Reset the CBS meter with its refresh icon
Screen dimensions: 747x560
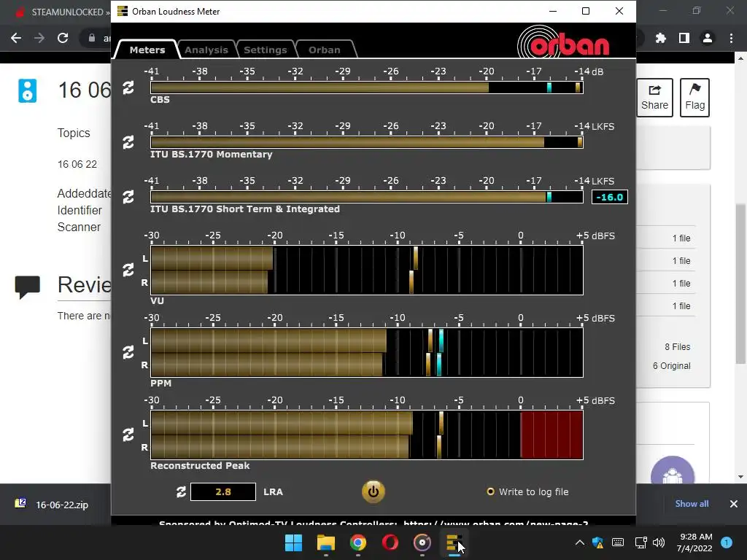click(x=128, y=87)
